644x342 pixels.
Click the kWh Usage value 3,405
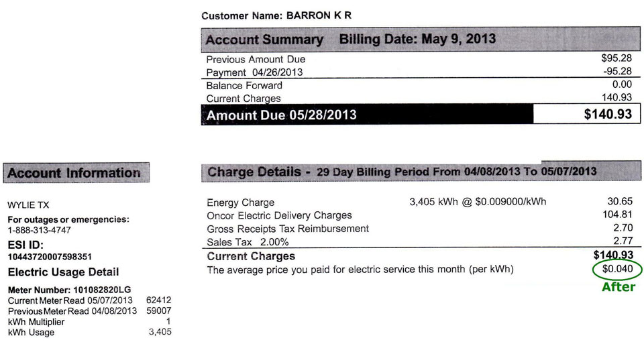pyautogui.click(x=160, y=332)
